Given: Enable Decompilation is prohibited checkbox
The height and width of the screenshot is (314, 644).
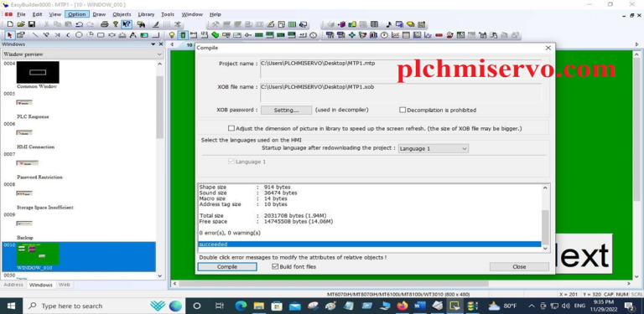Looking at the screenshot, I should (402, 110).
